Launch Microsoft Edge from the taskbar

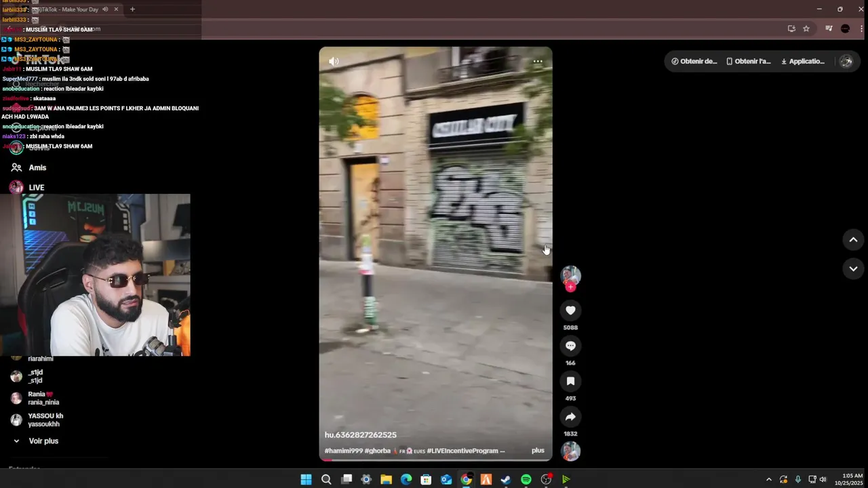[x=406, y=480]
